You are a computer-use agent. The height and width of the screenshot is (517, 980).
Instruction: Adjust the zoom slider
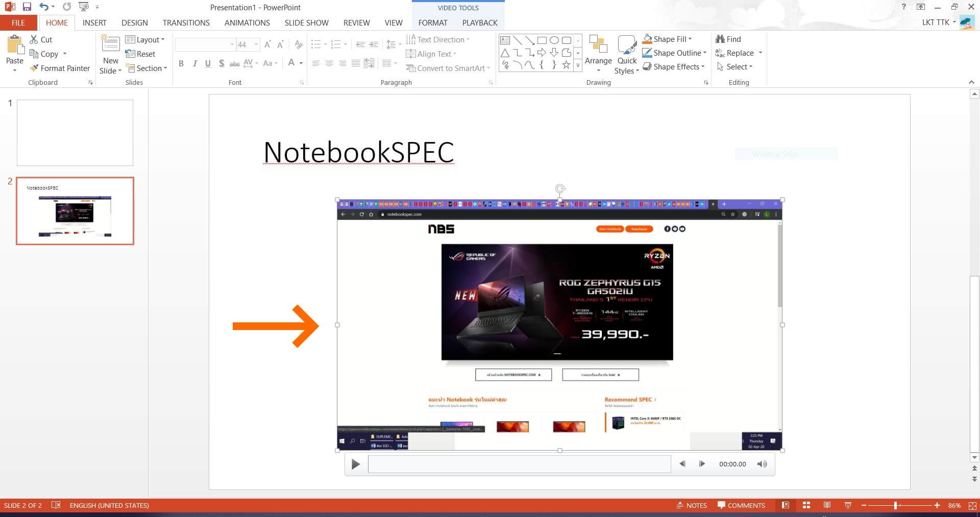point(896,505)
